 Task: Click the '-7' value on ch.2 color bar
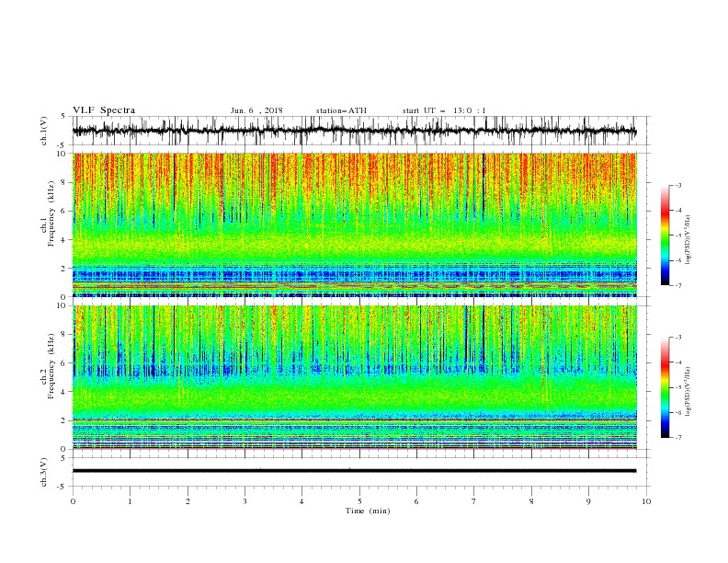678,437
